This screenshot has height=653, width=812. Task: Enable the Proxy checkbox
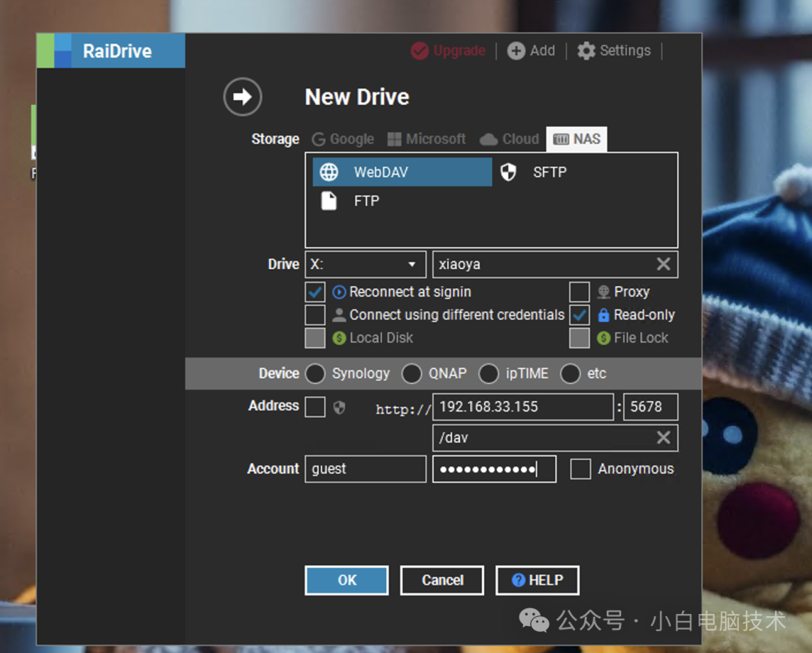580,292
